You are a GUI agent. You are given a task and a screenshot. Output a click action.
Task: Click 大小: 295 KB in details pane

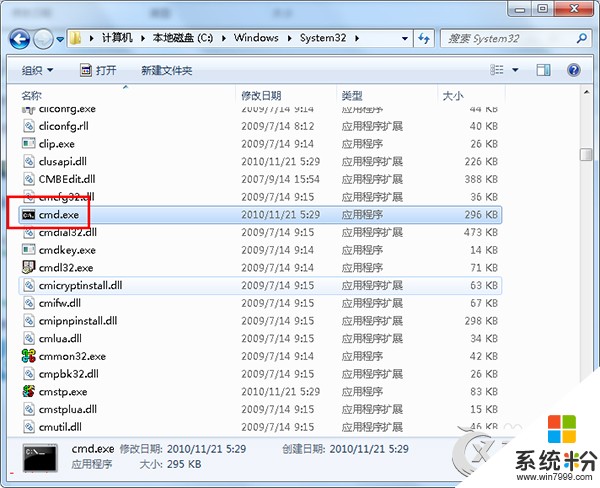pyautogui.click(x=170, y=464)
